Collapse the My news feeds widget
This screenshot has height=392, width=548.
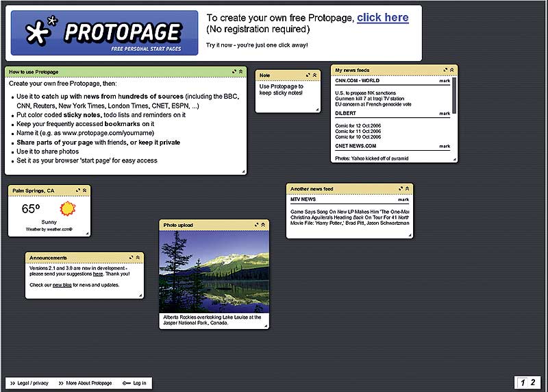(x=452, y=70)
